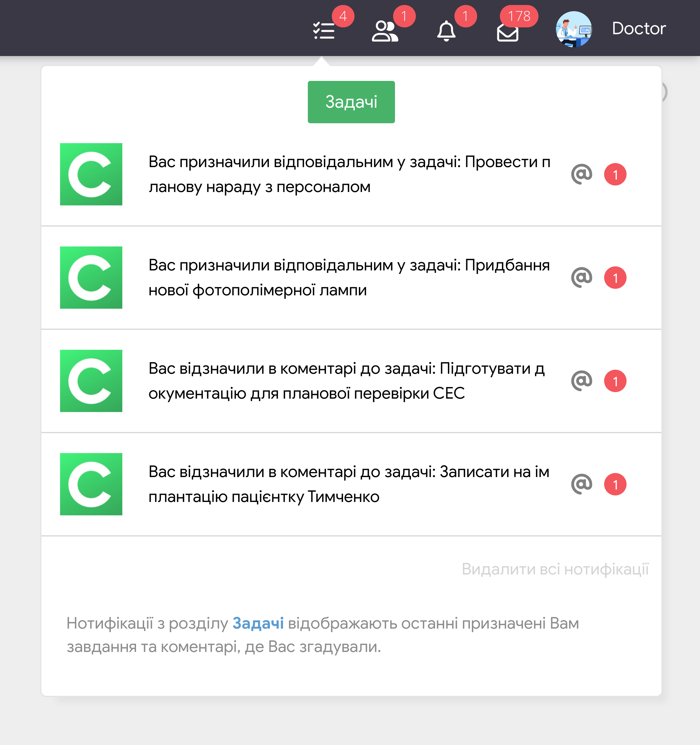The width and height of the screenshot is (700, 745).
Task: Click red badge 1 on СЕС notification
Action: [615, 381]
